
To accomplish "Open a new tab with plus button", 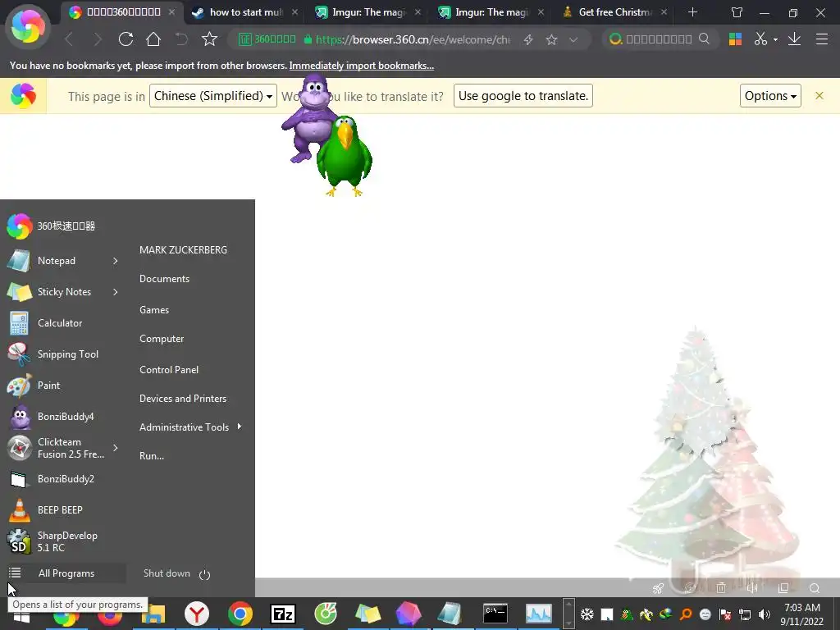I will point(692,12).
